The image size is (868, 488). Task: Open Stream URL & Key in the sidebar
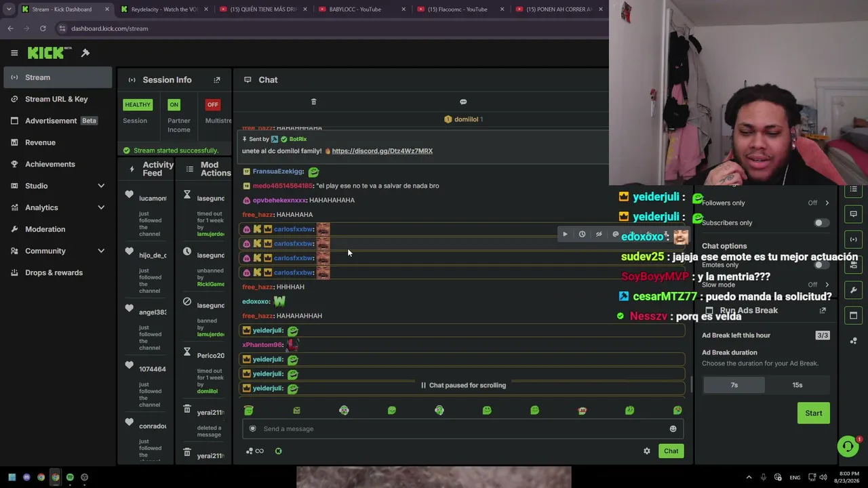click(x=58, y=99)
